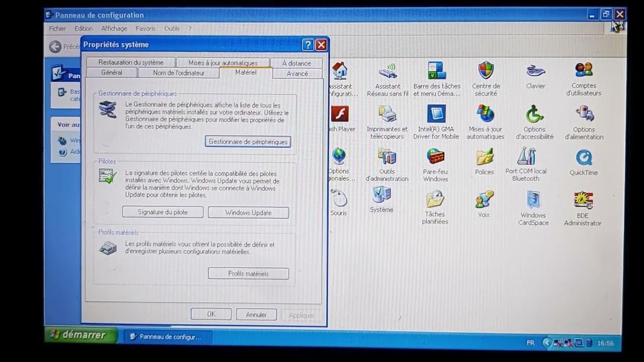Screen dimensions: 644x362
Task: Switch to the Avancé tab
Action: (297, 73)
